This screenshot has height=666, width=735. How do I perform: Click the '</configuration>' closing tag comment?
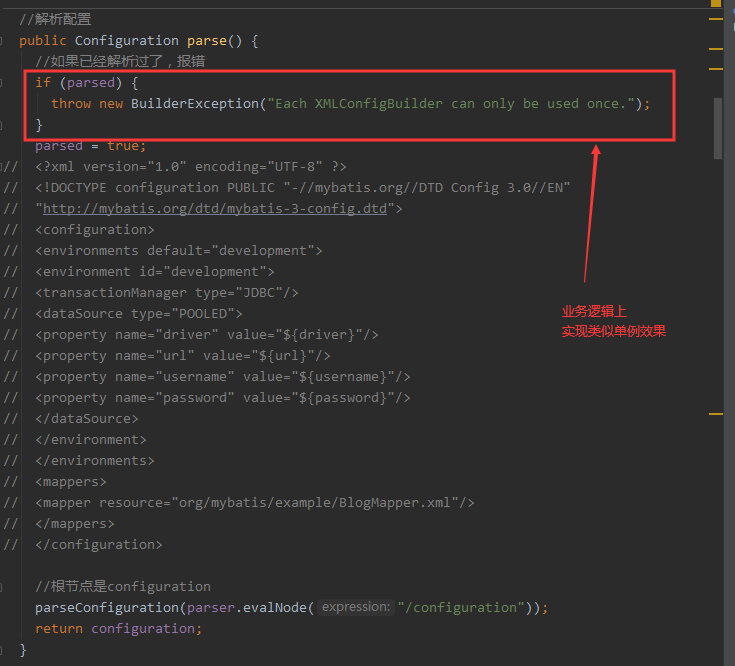pos(99,545)
